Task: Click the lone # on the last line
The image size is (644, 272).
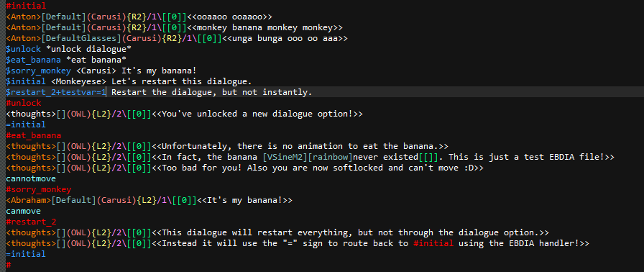Action: coord(8,265)
